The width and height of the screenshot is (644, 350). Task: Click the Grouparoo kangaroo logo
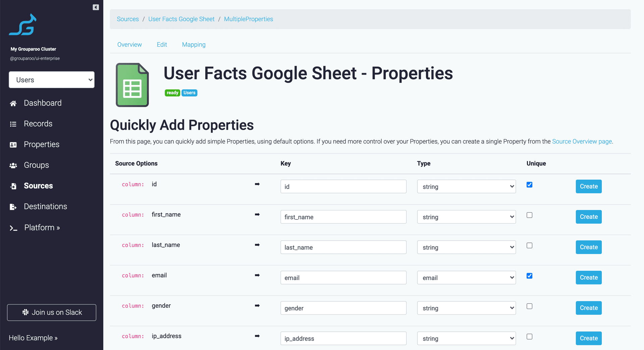[23, 25]
